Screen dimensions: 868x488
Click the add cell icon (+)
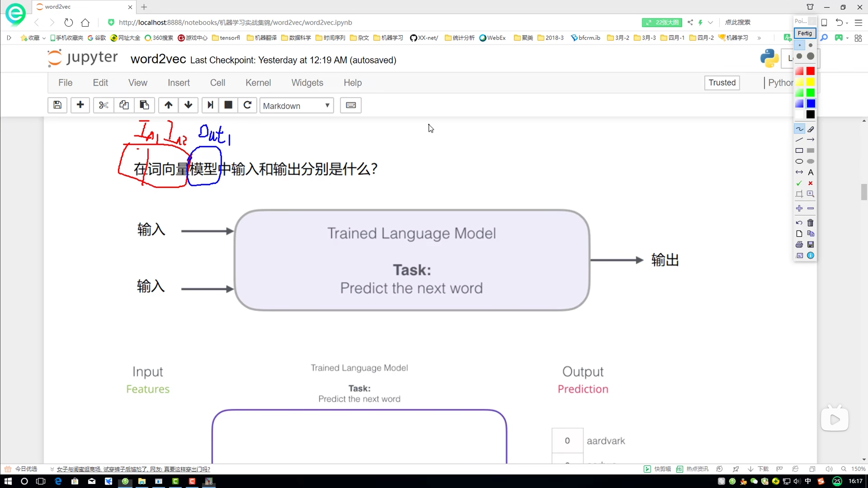(80, 105)
